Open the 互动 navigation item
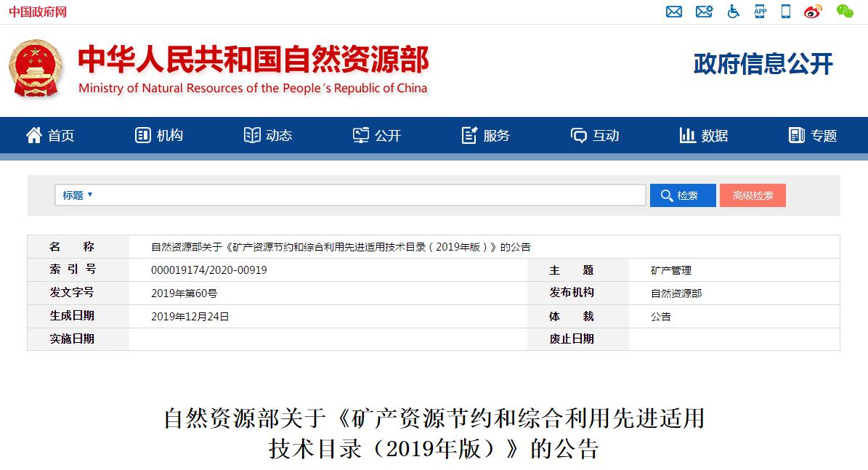The width and height of the screenshot is (868, 470). (x=607, y=136)
